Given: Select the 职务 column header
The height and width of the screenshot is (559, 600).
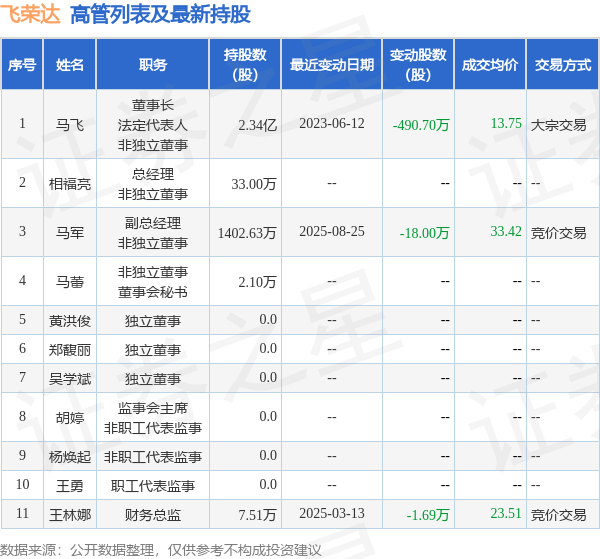Looking at the screenshot, I should tap(153, 65).
